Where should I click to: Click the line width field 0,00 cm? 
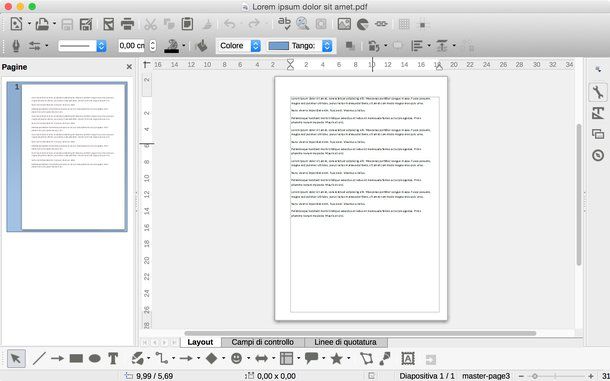coord(131,46)
